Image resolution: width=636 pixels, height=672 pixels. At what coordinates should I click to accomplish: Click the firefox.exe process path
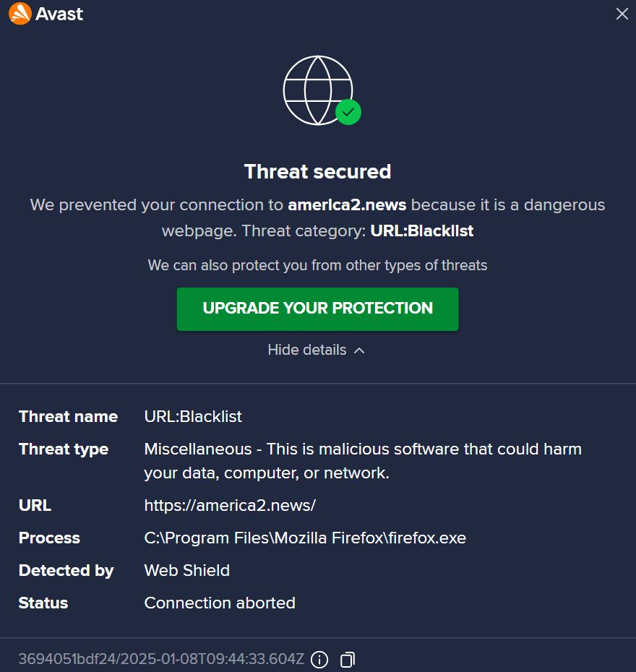point(305,538)
